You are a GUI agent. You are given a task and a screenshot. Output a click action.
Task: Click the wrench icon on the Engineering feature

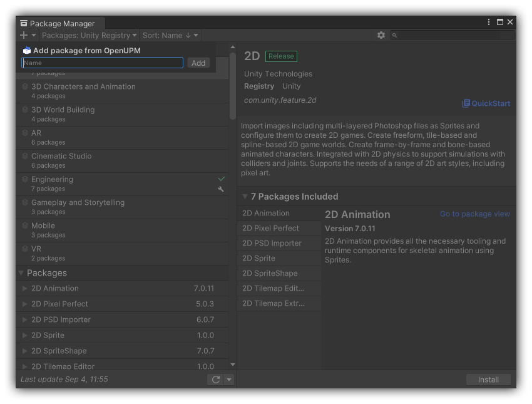point(221,187)
